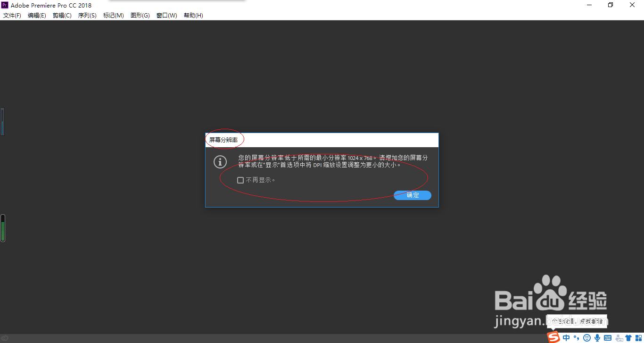This screenshot has height=343, width=644.
Task: Open the emoji picker in the input toolbar
Action: pyautogui.click(x=587, y=337)
